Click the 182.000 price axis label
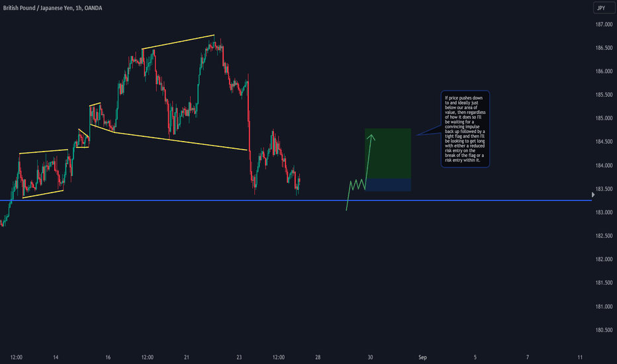Screen dimensions: 617x364 click(604, 259)
